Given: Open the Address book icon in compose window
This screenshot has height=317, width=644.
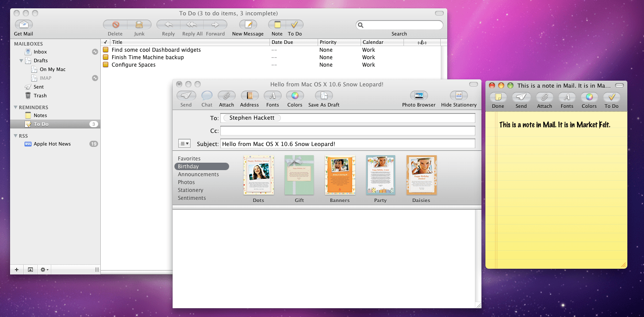Looking at the screenshot, I should [249, 96].
